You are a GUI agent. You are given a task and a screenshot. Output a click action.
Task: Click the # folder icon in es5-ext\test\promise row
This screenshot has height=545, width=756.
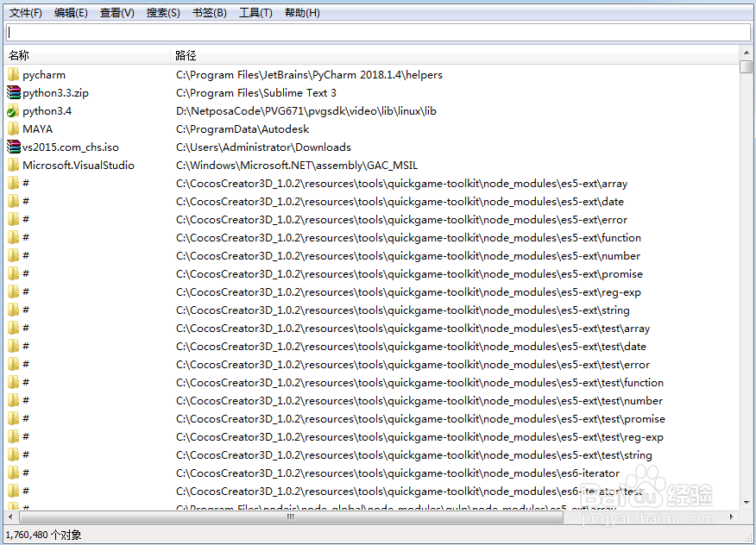pos(14,419)
